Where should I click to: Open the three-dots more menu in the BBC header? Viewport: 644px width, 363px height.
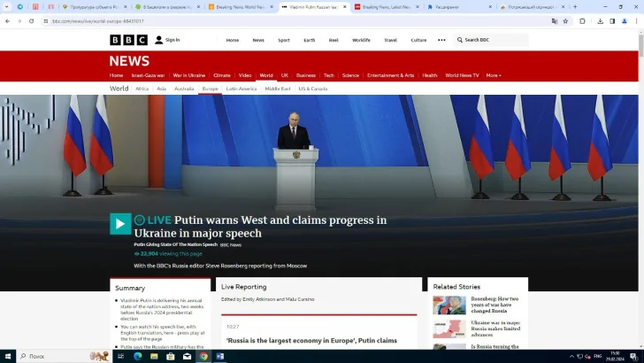(441, 40)
